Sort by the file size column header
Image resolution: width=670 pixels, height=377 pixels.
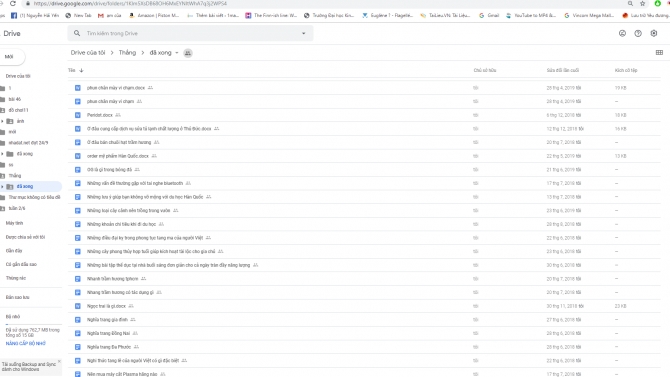pos(626,70)
